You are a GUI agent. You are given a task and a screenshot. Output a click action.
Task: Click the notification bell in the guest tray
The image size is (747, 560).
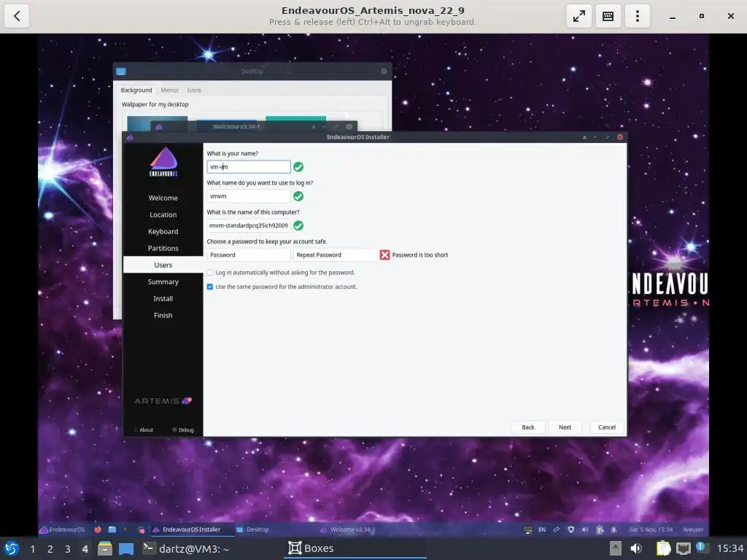tap(614, 529)
